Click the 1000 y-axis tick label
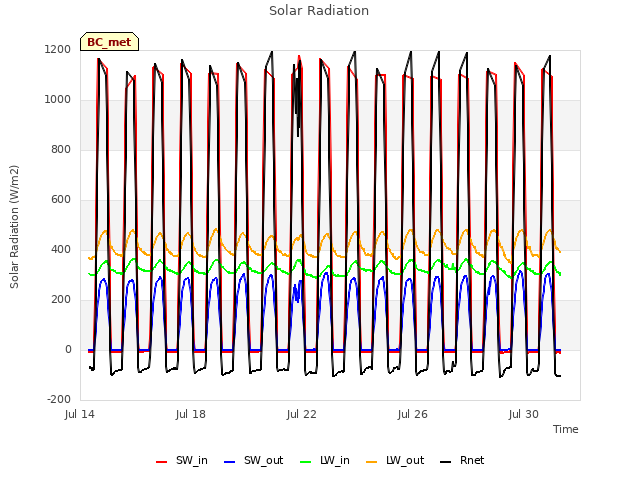640x480 pixels. pos(58,100)
